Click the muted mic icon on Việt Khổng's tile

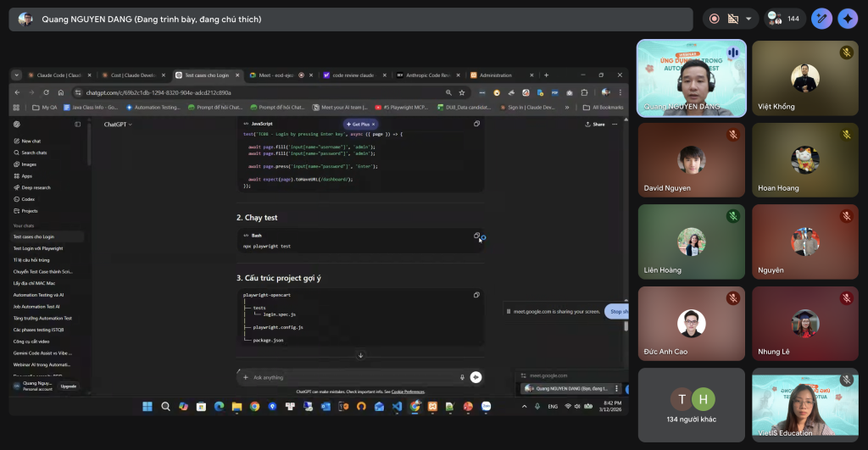[x=845, y=53]
